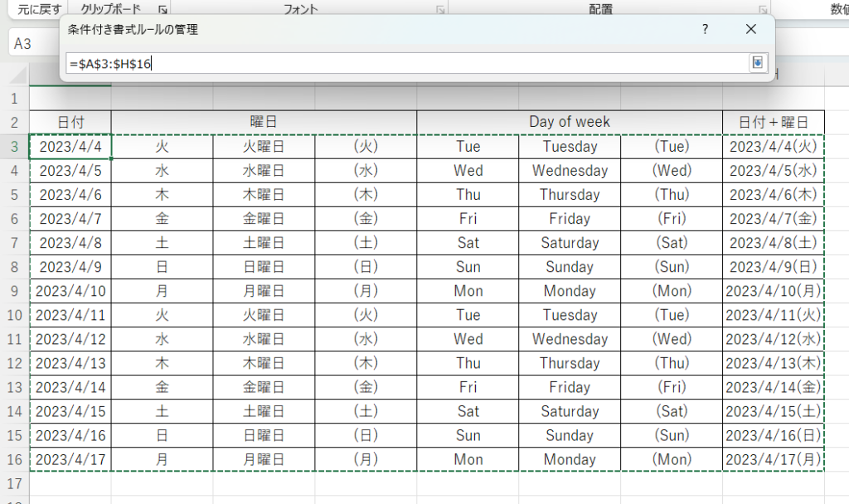Select the cell containing 2023/4/4
This screenshot has width=849, height=504.
tap(70, 147)
